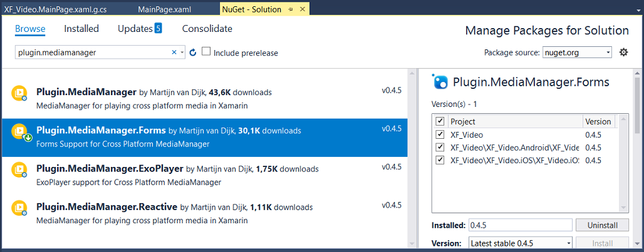Click the package search input field
The width and height of the screenshot is (644, 252).
93,53
